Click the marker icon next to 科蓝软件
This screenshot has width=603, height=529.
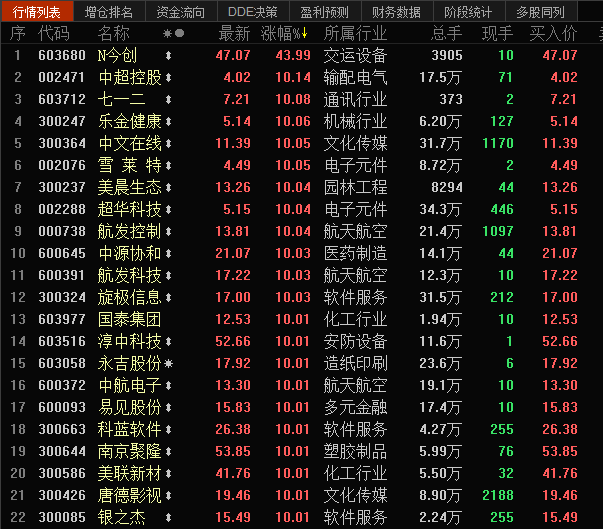169,429
